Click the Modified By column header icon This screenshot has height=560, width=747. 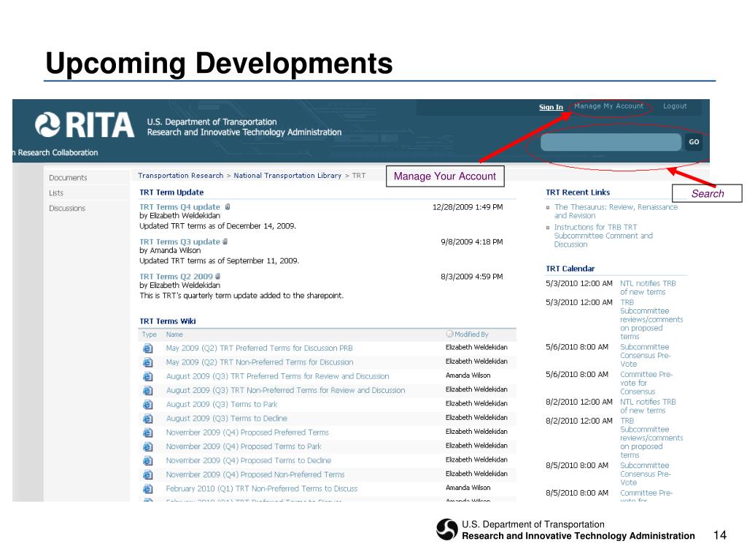[449, 334]
